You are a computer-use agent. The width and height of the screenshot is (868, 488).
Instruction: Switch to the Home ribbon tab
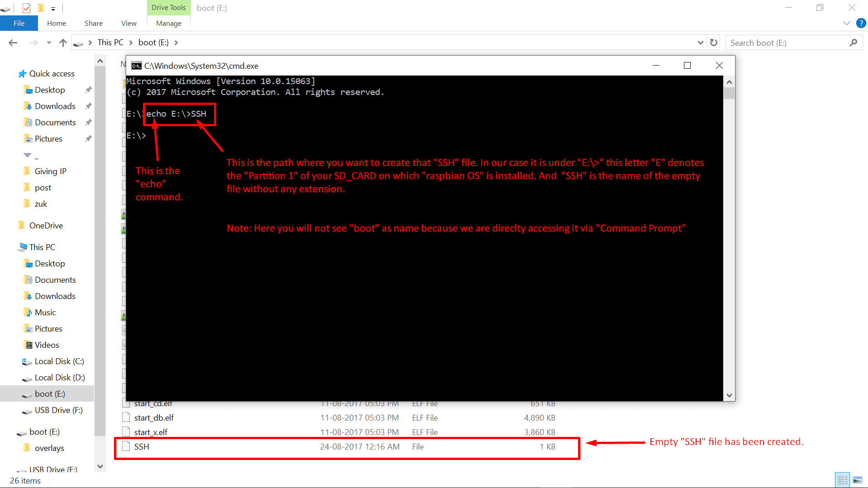tap(57, 23)
